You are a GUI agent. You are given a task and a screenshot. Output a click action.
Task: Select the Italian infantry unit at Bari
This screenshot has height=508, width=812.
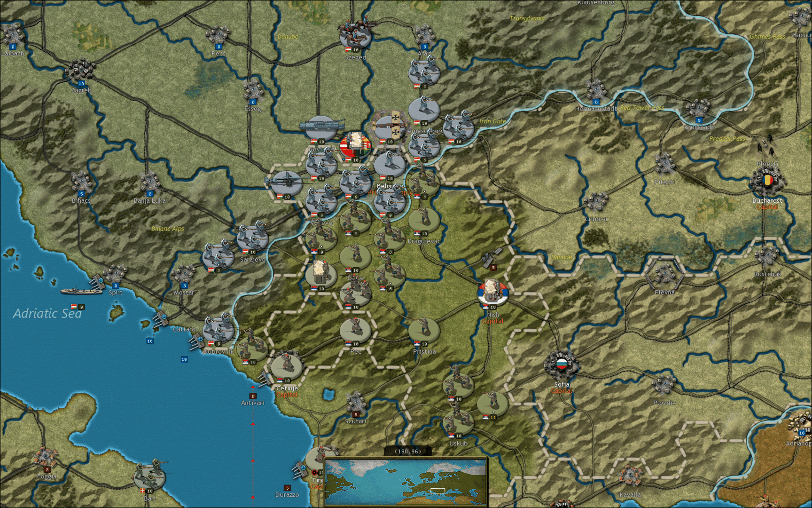(150, 476)
